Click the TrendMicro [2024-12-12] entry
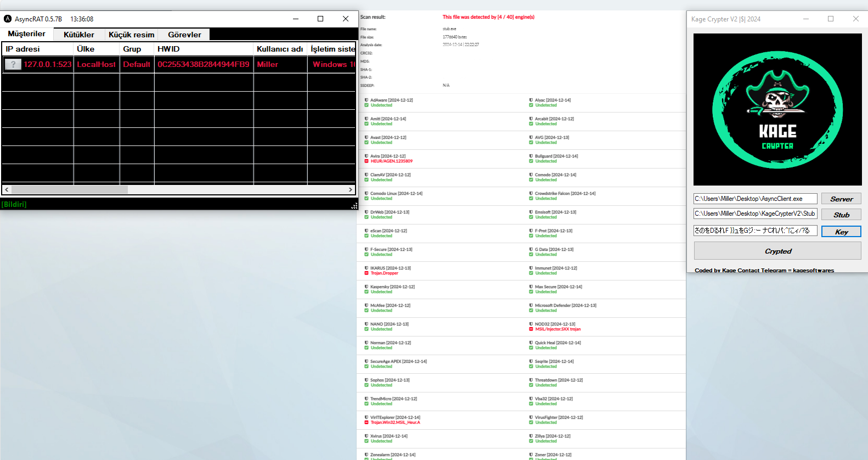This screenshot has width=868, height=460. (x=394, y=399)
